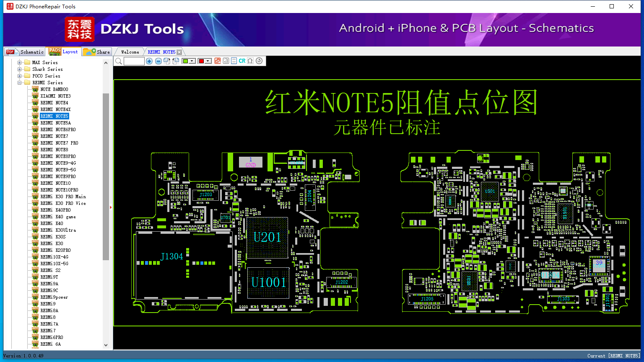The width and height of the screenshot is (644, 362).
Task: Expand the Shark Series folder
Action: (x=19, y=69)
